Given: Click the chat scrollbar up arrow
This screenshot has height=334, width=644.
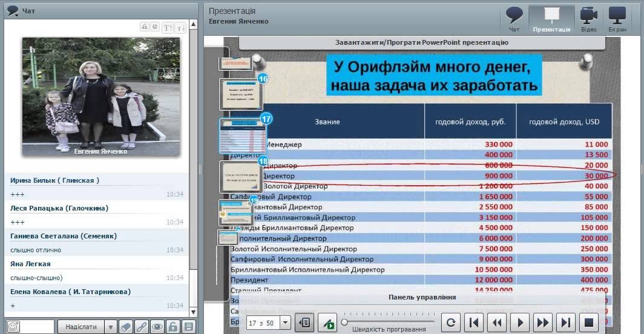Looking at the screenshot, I should [x=194, y=24].
